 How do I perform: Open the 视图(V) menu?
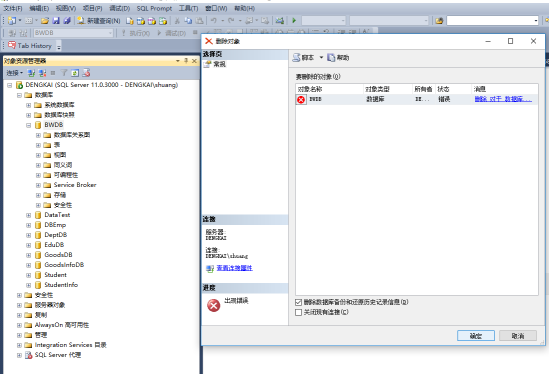click(x=66, y=8)
